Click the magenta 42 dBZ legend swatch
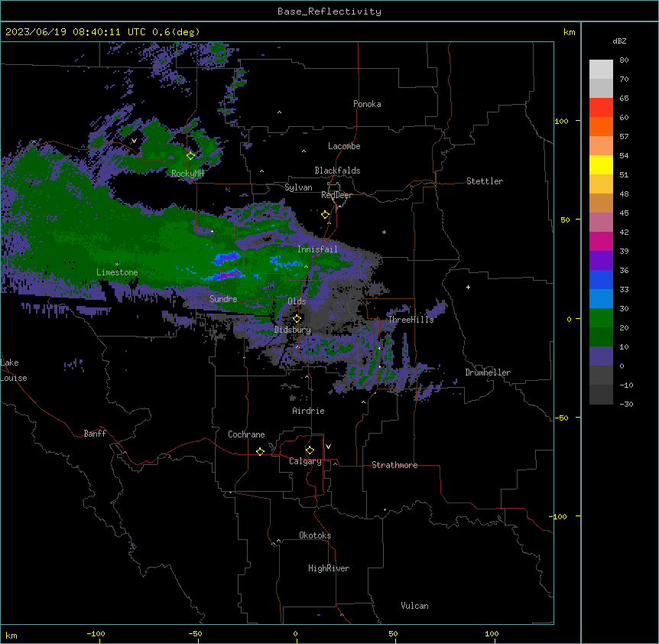 coord(601,241)
